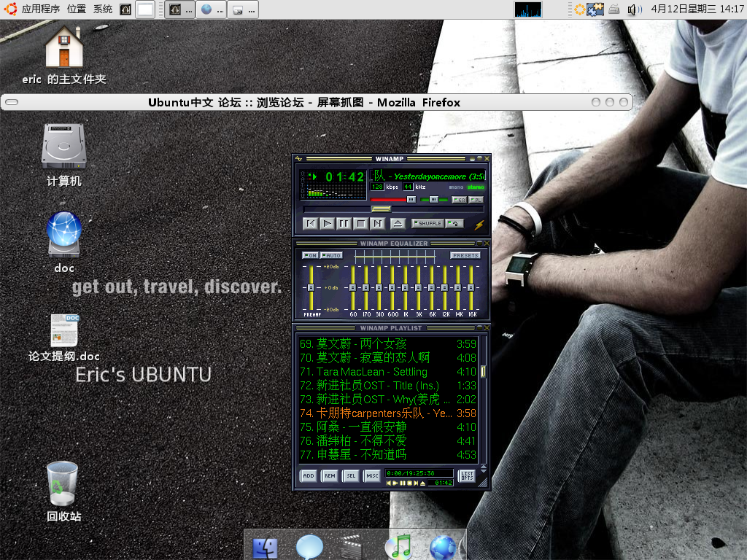The image size is (747, 560).
Task: Select track 75 阿桑 - 一直很安静
Action: coord(388,427)
